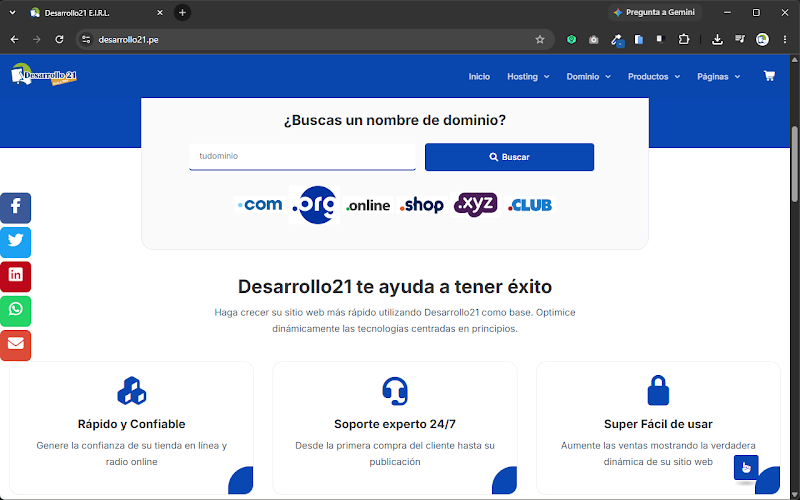
Task: Click the Soporte experto 24/7 heading
Action: click(x=395, y=424)
